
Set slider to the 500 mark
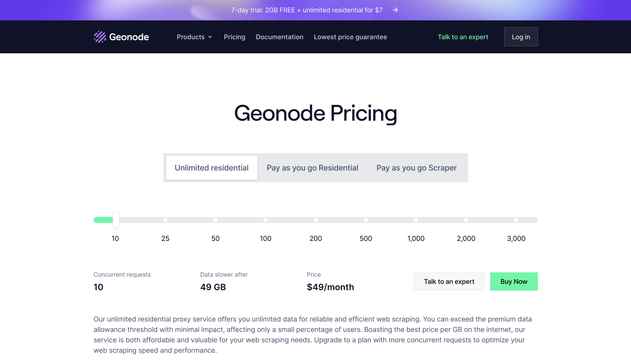click(366, 220)
